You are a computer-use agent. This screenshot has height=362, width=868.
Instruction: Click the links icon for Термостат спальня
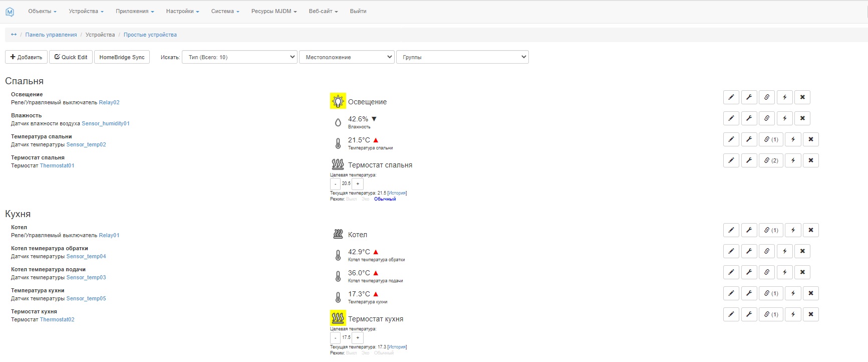[771, 160]
